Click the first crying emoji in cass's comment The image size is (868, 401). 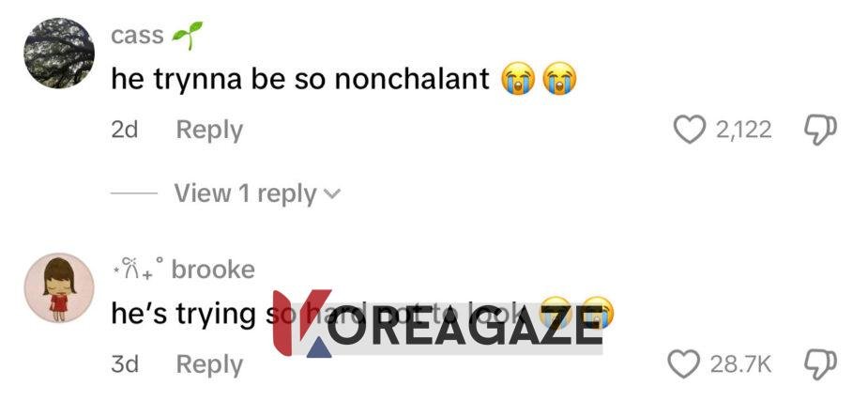[518, 79]
